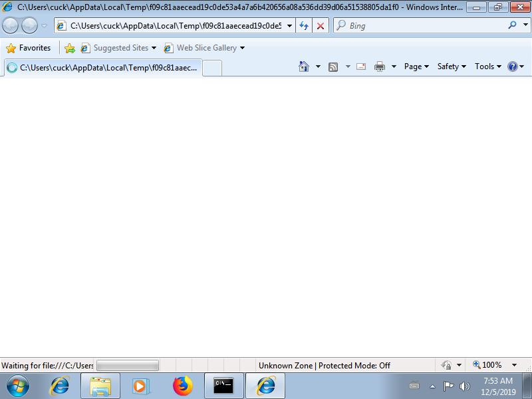This screenshot has height=399, width=532.
Task: Click the red Stop loading icon
Action: pos(321,26)
